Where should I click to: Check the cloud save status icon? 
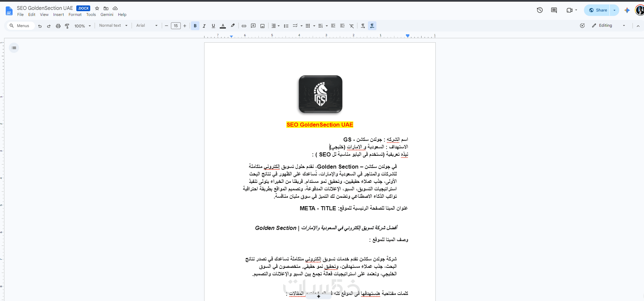coord(115,8)
